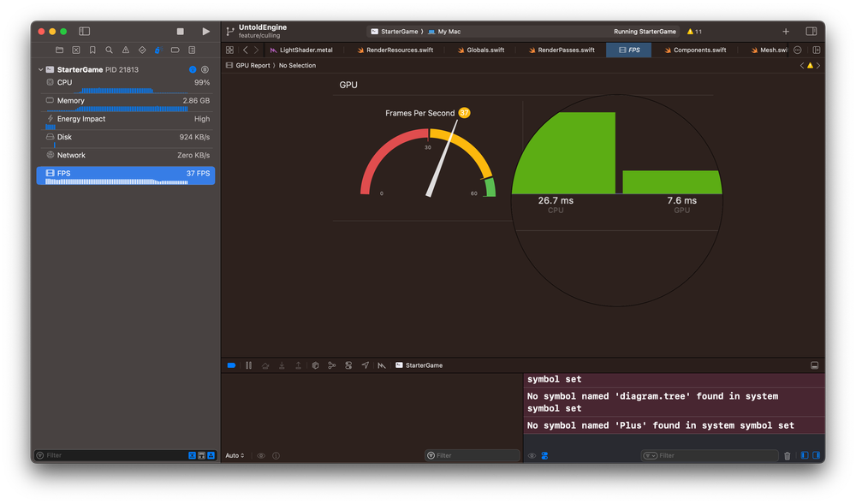This screenshot has width=856, height=504.
Task: Switch to Components.swift tab
Action: pos(695,50)
